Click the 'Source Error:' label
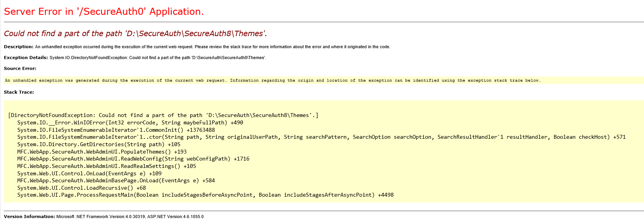The image size is (644, 220). [x=20, y=68]
